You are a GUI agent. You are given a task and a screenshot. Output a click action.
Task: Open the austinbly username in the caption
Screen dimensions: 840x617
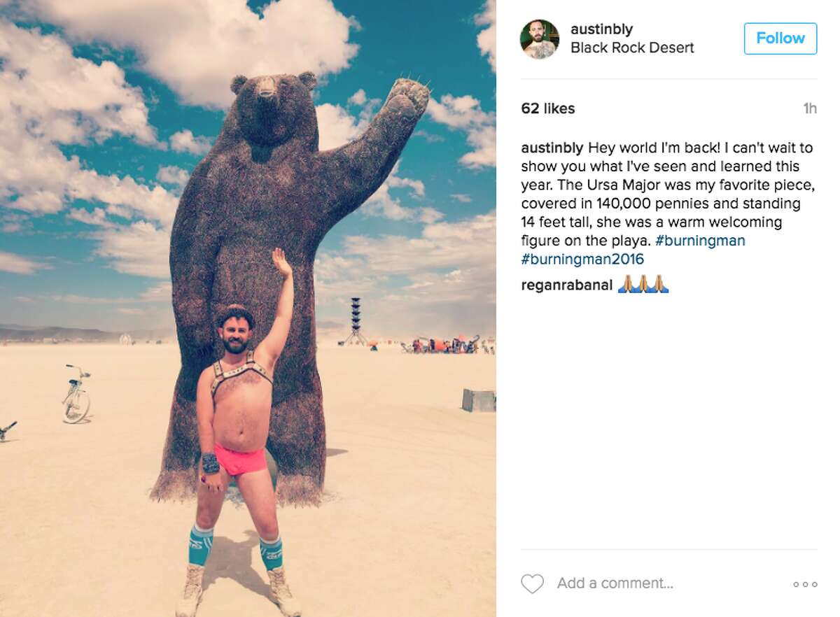(552, 148)
